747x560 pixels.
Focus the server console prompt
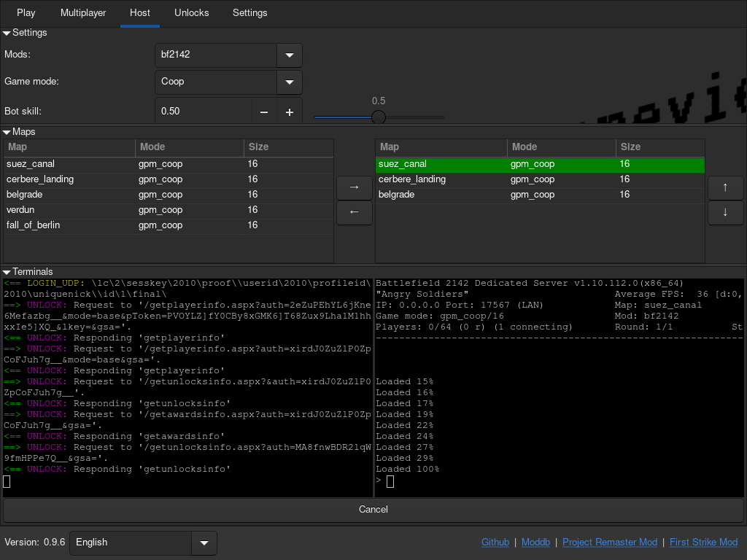click(x=390, y=481)
